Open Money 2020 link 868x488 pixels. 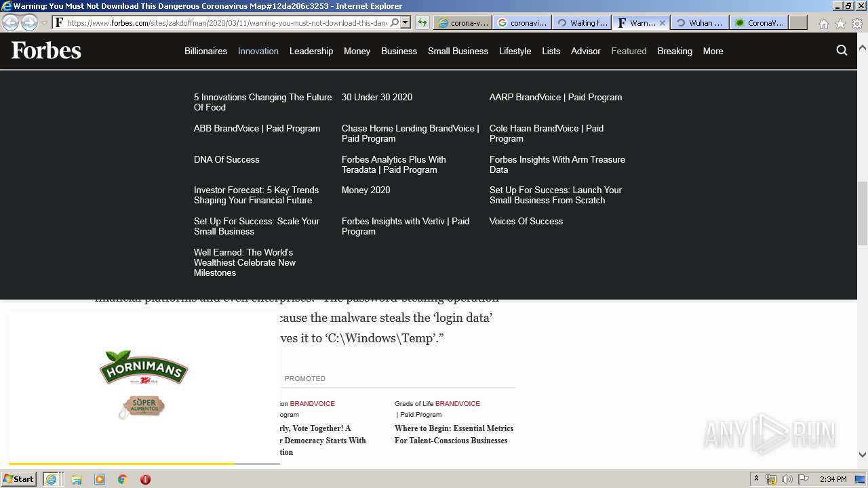pos(366,190)
